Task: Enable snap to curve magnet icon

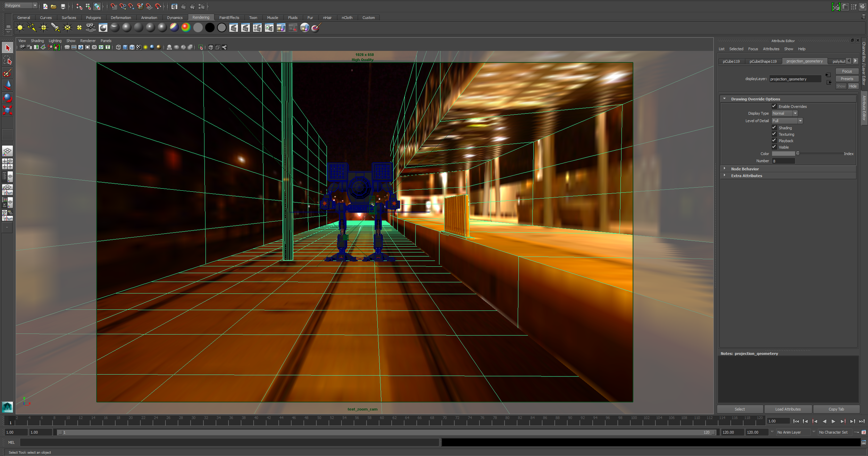Action: [x=123, y=6]
